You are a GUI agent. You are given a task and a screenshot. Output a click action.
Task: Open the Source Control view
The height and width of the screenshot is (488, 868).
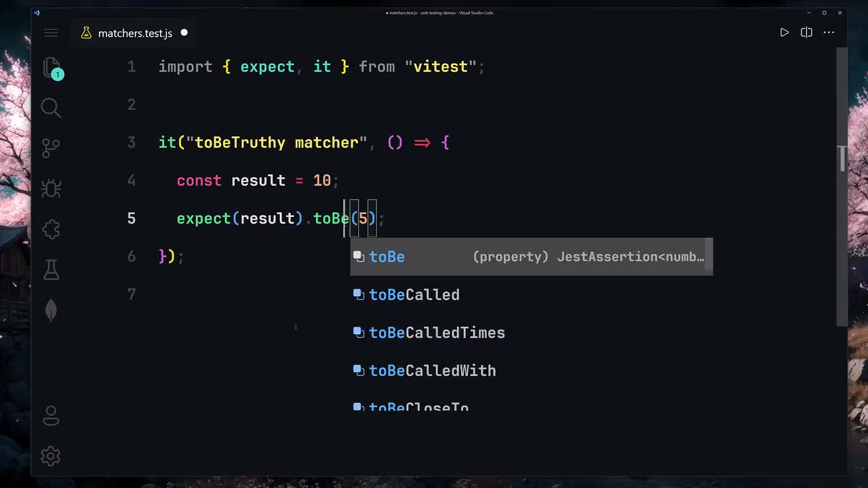click(x=51, y=148)
